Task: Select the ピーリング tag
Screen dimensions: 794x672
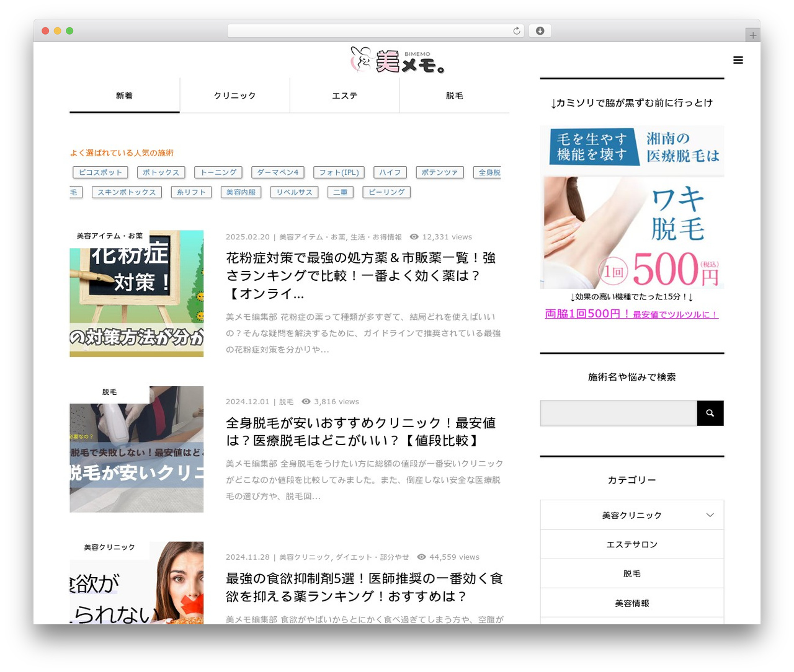Action: pos(386,192)
